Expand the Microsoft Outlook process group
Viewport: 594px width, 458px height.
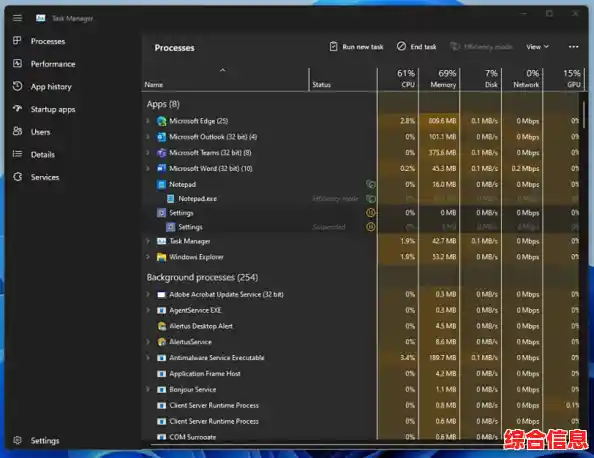coord(148,137)
